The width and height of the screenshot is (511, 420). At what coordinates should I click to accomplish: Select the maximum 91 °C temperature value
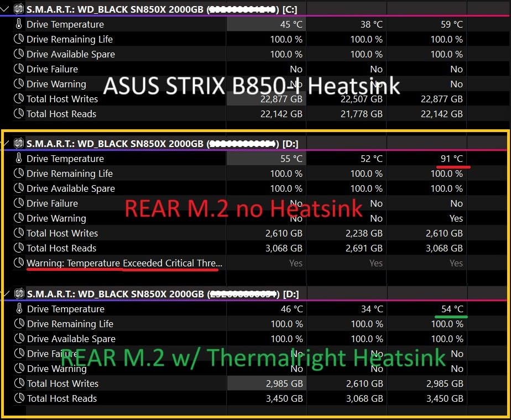(452, 159)
